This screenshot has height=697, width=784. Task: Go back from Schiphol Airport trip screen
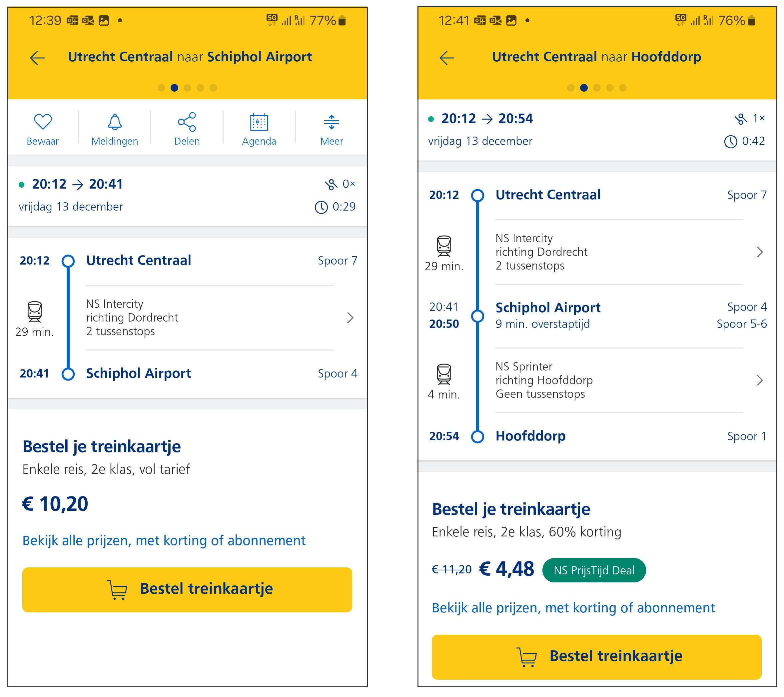tap(38, 58)
